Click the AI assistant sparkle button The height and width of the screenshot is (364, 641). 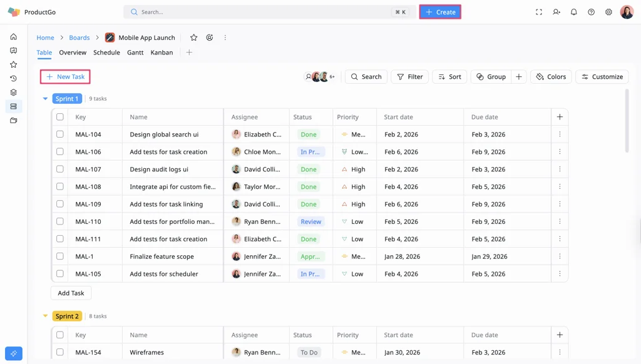pyautogui.click(x=14, y=353)
